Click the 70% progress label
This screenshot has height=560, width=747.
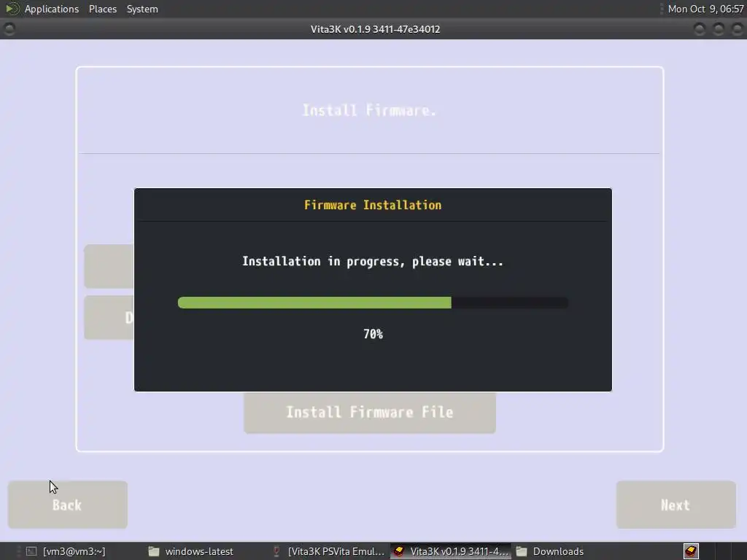373,334
